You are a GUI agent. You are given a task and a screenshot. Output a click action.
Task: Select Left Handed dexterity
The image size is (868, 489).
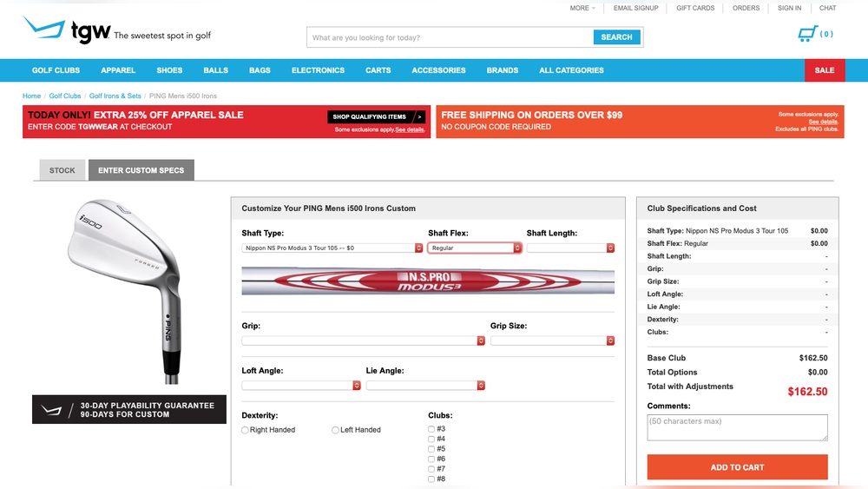336,430
